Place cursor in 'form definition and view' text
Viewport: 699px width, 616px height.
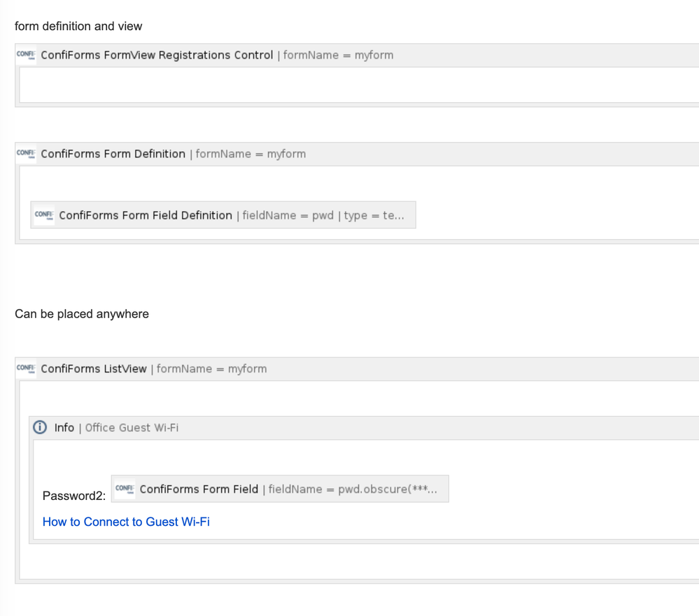(78, 27)
